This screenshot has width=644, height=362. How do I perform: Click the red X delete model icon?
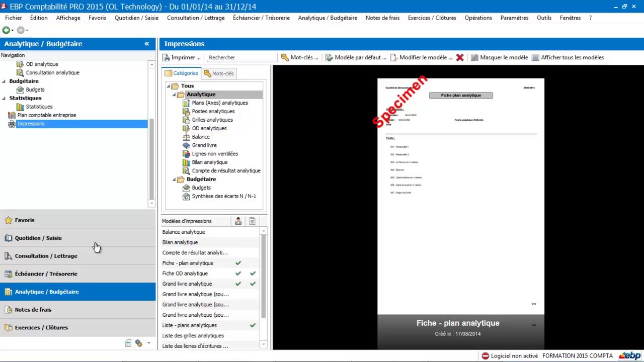point(460,57)
